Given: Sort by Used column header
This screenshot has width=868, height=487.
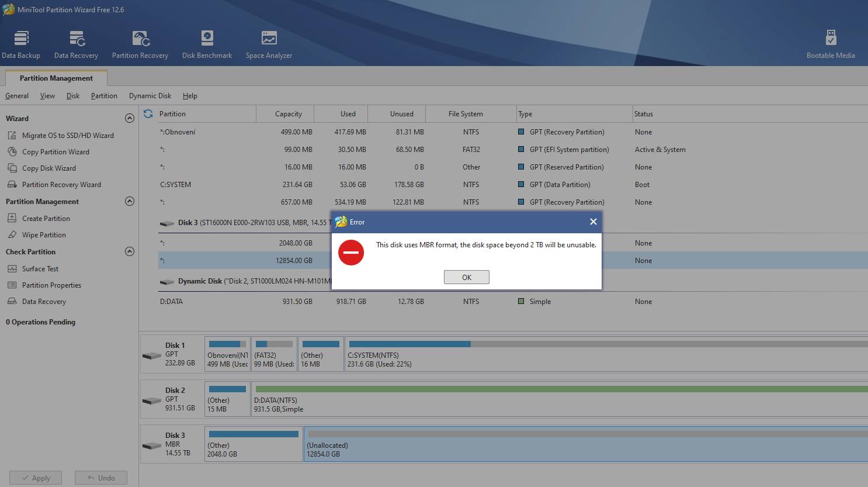Looking at the screenshot, I should coord(341,114).
